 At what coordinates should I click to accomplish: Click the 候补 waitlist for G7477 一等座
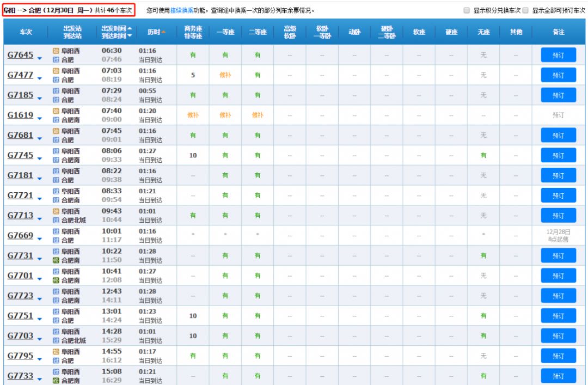tap(225, 75)
